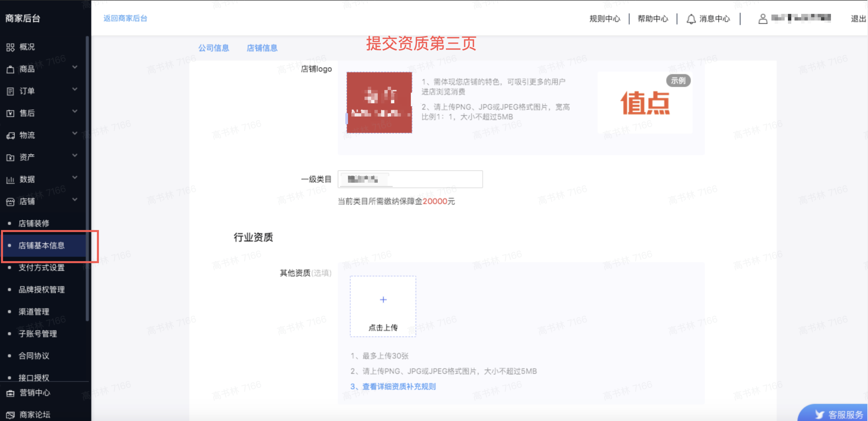868x421 pixels.
Task: Open 品牌授权管理 menu item
Action: point(42,290)
